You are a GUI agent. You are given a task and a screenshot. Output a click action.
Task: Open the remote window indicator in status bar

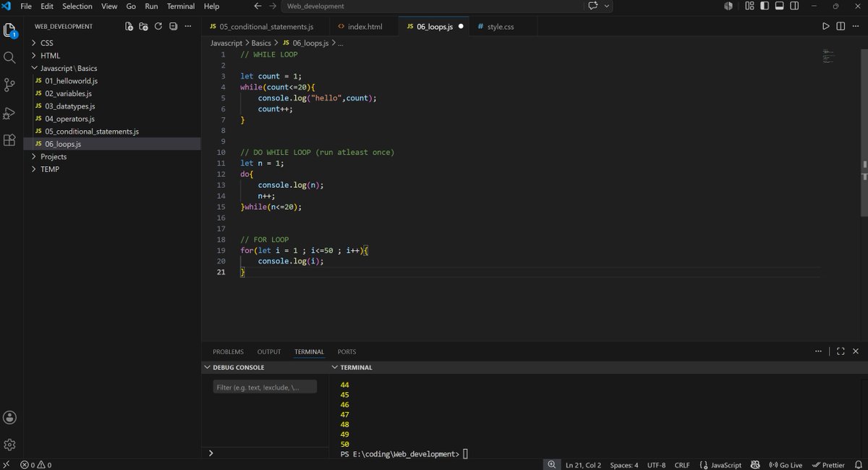[7, 465]
